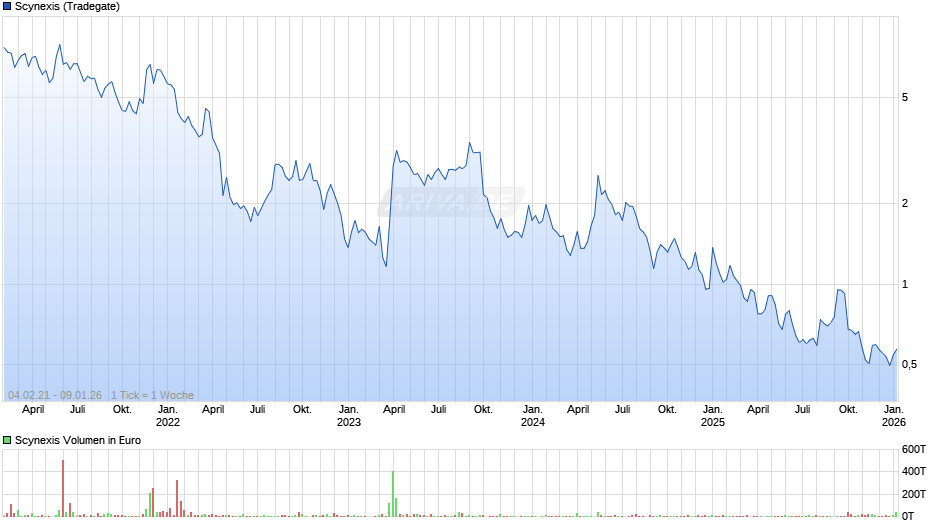This screenshot has height=526, width=940.
Task: Click the 'Jan. 2023' time axis label
Action: pyautogui.click(x=349, y=416)
